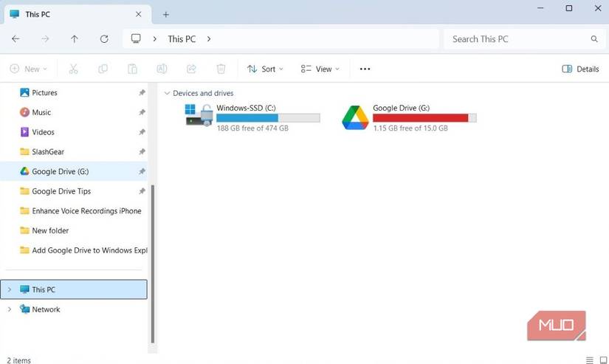Open Pictures in the sidebar
The height and width of the screenshot is (364, 609).
tap(45, 92)
